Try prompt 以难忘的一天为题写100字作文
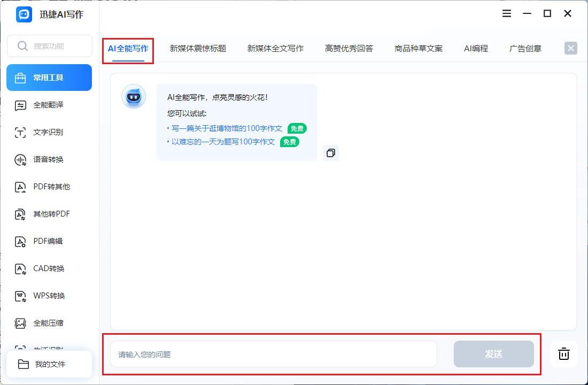Viewport: 588px width, 385px height. point(223,142)
